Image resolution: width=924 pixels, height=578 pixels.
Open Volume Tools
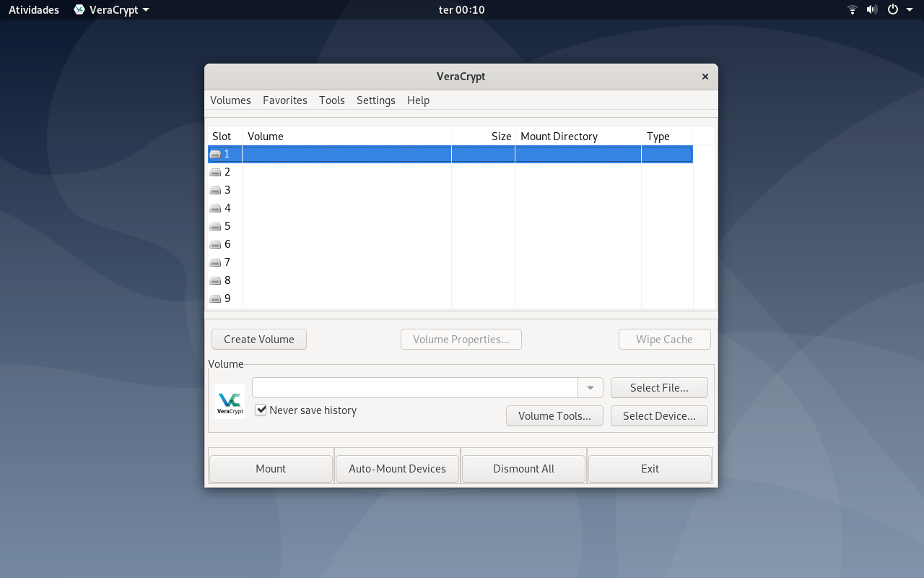[x=554, y=415]
